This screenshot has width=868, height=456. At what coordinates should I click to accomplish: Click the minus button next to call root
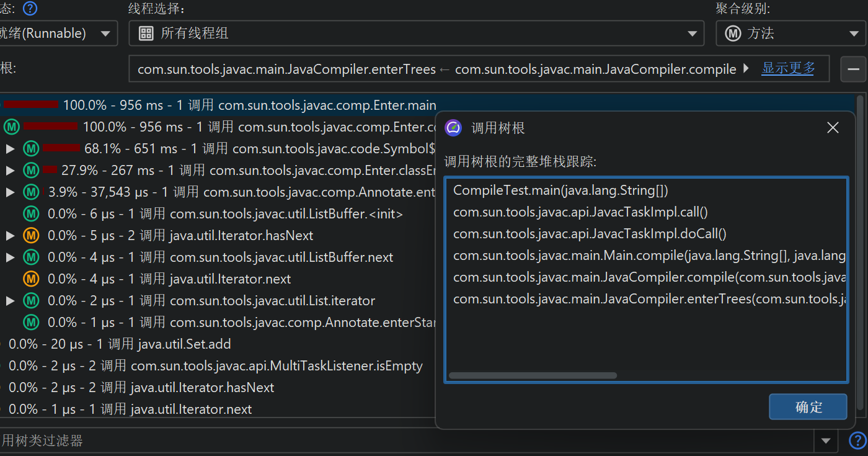tap(853, 69)
